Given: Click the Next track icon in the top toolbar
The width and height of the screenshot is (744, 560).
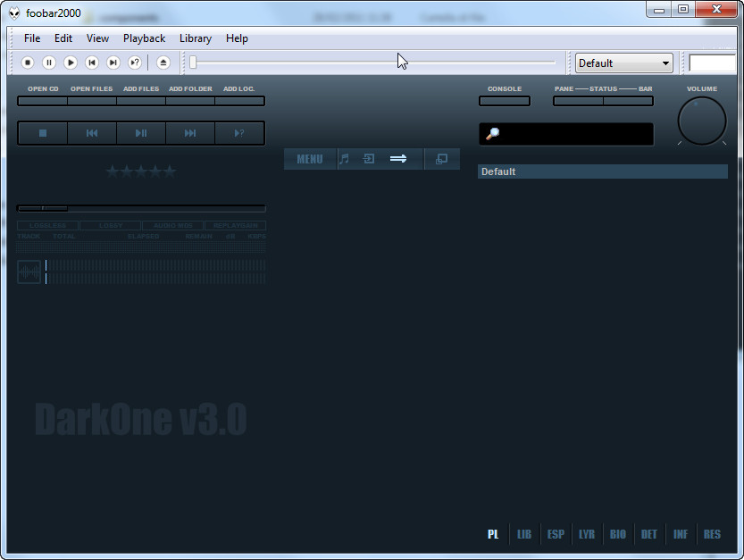Looking at the screenshot, I should (x=113, y=63).
